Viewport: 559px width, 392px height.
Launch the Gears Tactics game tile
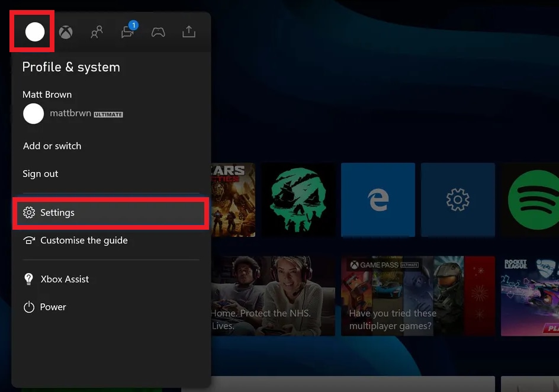click(x=233, y=200)
